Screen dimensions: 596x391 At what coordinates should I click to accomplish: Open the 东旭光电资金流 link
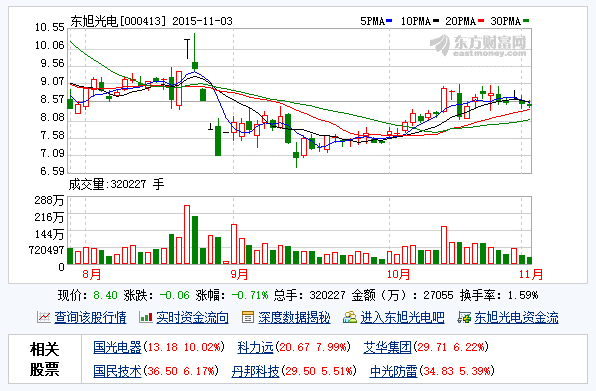tap(517, 317)
